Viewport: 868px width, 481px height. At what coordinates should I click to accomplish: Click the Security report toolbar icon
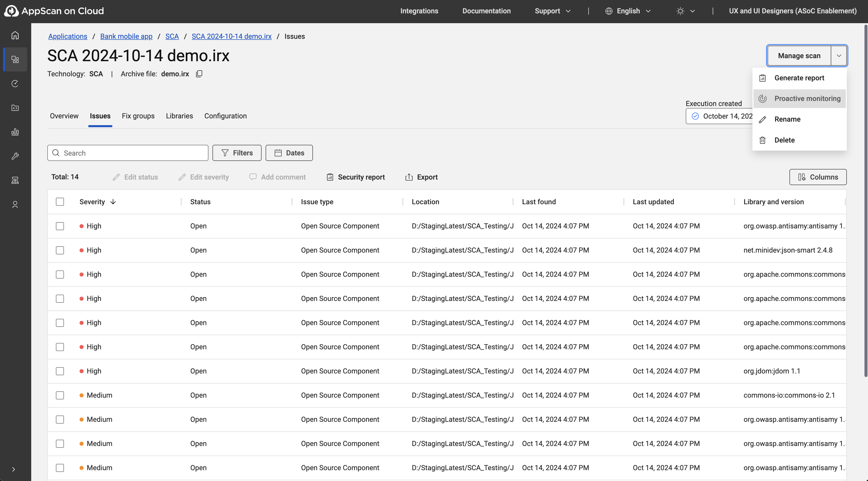point(330,177)
